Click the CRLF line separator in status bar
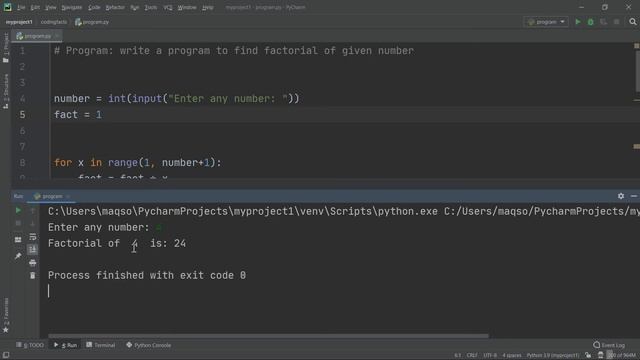 coord(472,356)
